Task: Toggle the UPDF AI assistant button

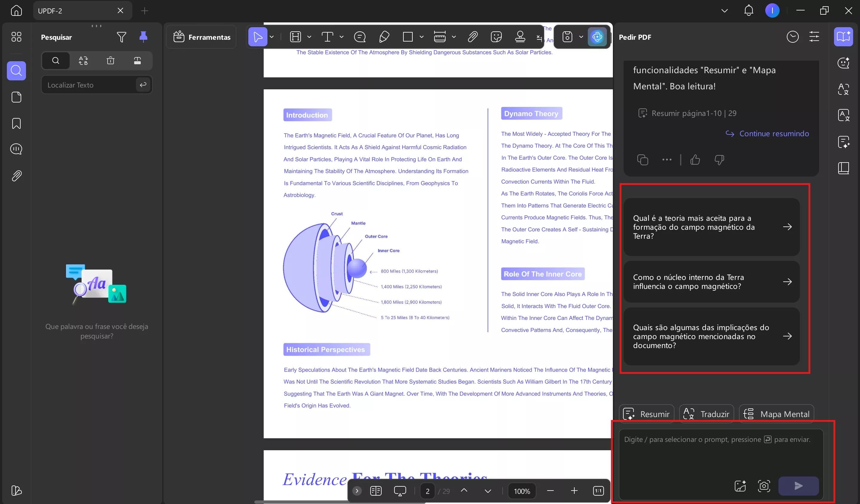Action: (x=597, y=37)
